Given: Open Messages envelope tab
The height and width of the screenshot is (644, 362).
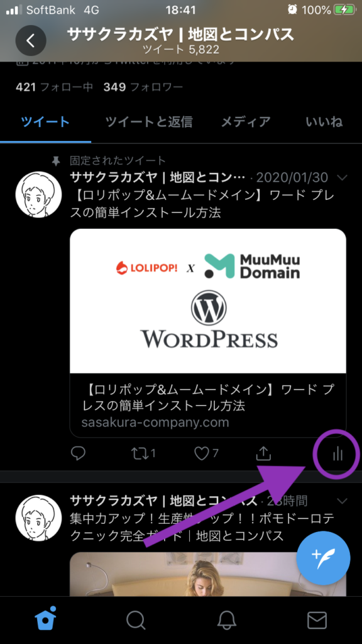Looking at the screenshot, I should [317, 620].
